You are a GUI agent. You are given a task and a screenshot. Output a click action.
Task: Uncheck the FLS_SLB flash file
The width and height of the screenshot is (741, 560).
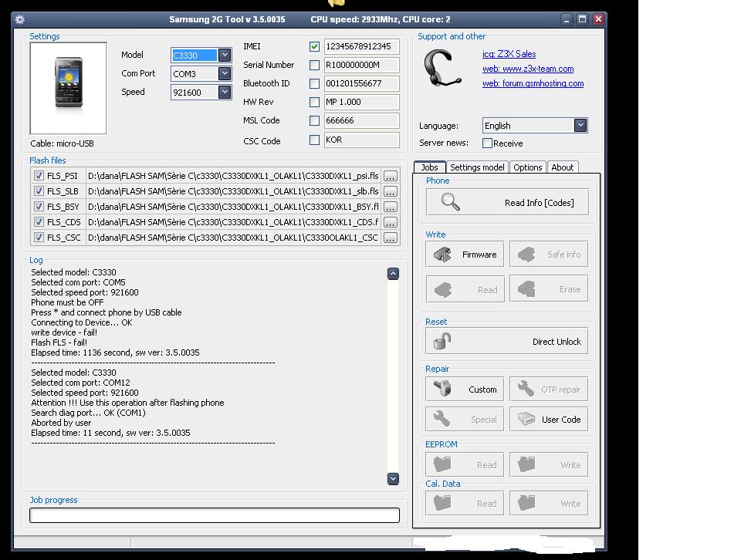pyautogui.click(x=39, y=191)
